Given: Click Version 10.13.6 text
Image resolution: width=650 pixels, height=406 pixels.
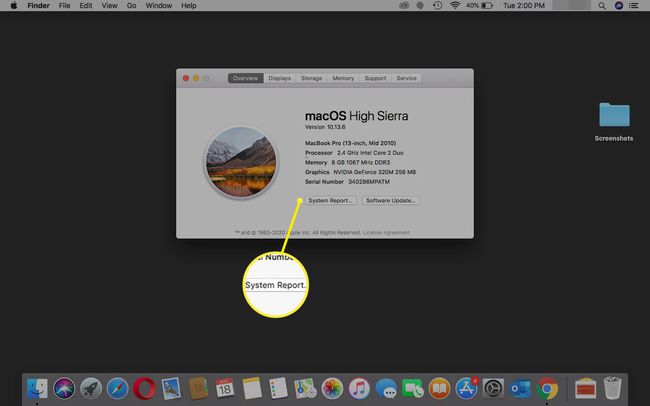Looking at the screenshot, I should 325,127.
